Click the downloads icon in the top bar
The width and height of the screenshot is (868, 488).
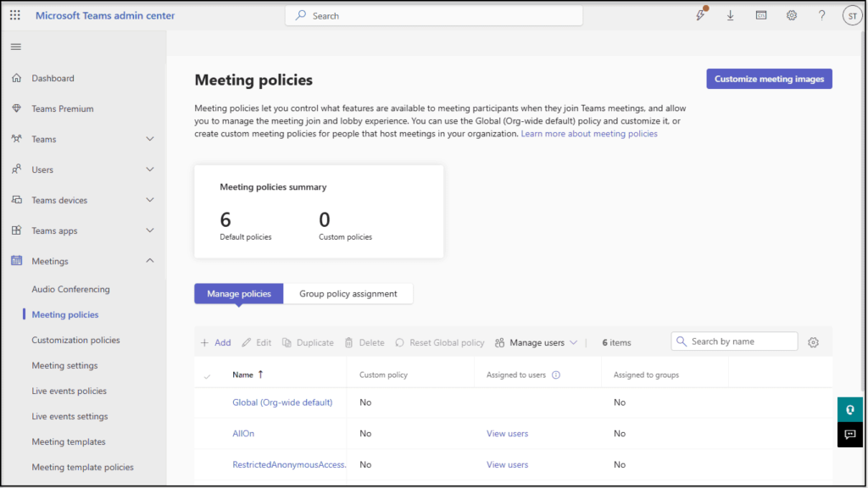pos(730,15)
